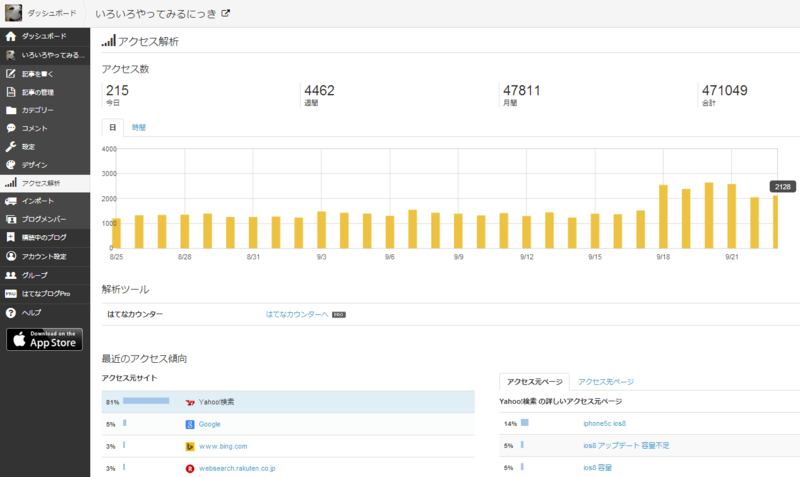Screen dimensions: 800x477
Task: Click the Hatena Blog Pro badge icon
Action: click(x=11, y=293)
